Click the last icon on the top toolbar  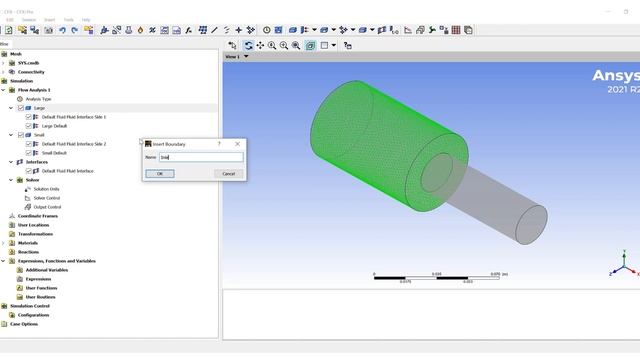pos(468,30)
